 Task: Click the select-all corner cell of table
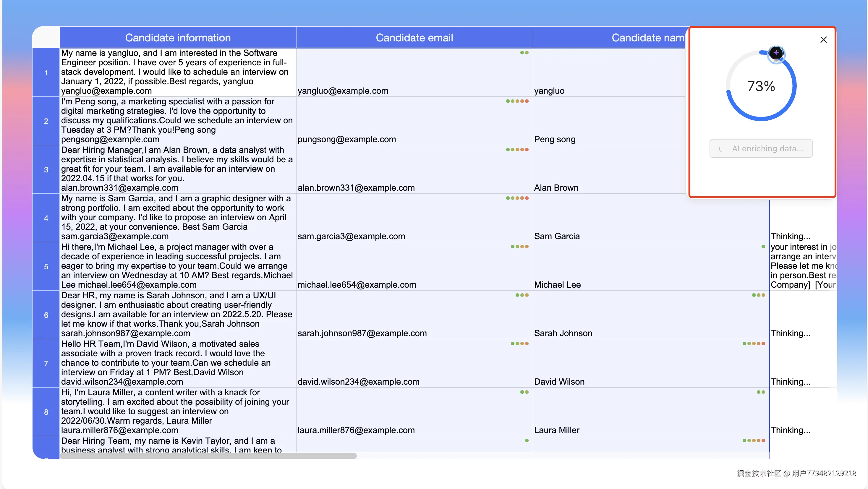coord(46,38)
